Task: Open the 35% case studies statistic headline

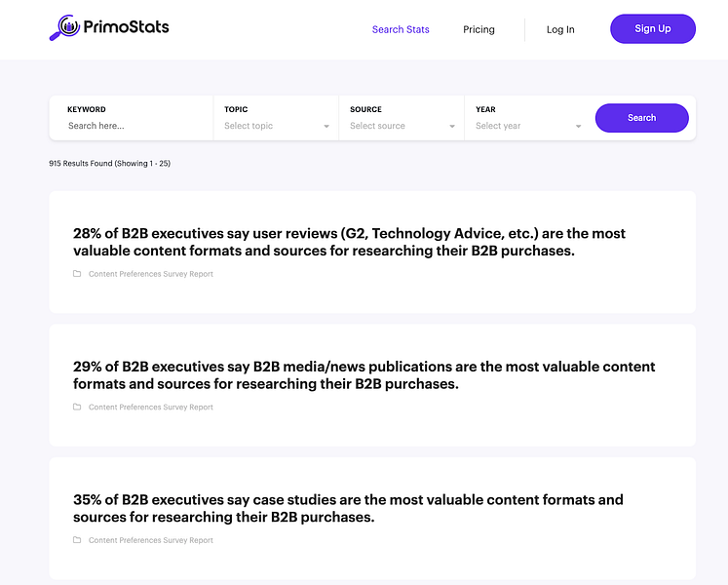Action: (348, 508)
